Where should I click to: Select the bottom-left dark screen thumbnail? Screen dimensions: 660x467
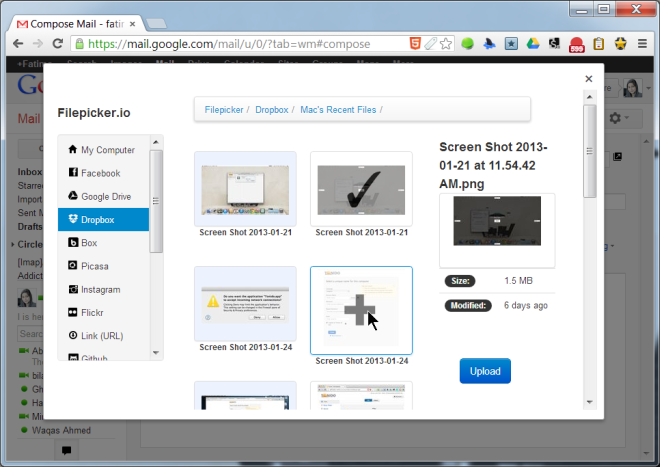[245, 396]
